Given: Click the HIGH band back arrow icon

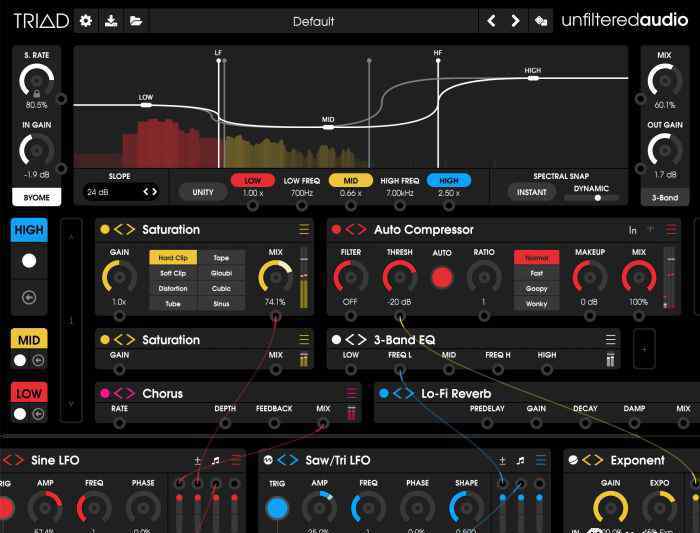Looking at the screenshot, I should 29,297.
